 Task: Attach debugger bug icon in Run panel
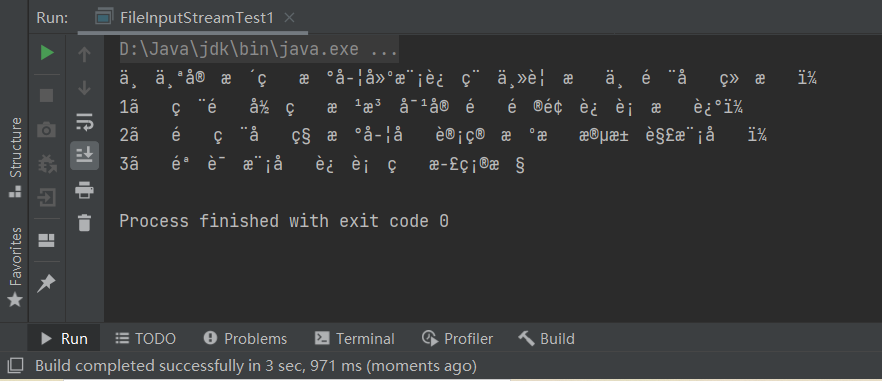pos(47,164)
